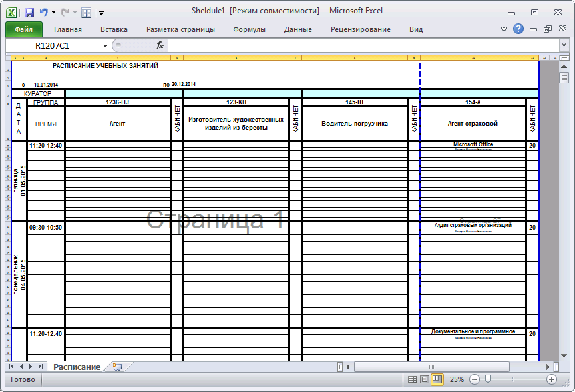Click the Name Box field R1207C1
Image resolution: width=575 pixels, height=392 pixels.
click(x=52, y=45)
